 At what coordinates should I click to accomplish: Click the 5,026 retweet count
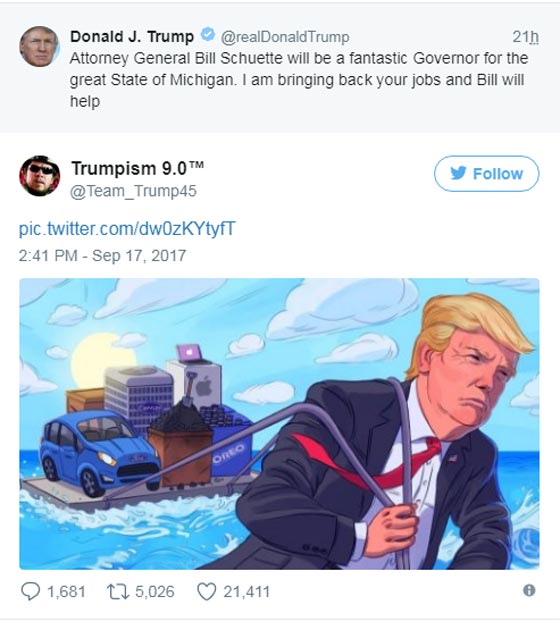tap(155, 592)
